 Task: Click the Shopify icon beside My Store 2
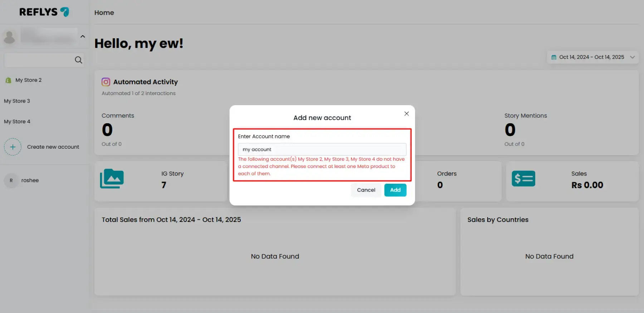tap(8, 80)
